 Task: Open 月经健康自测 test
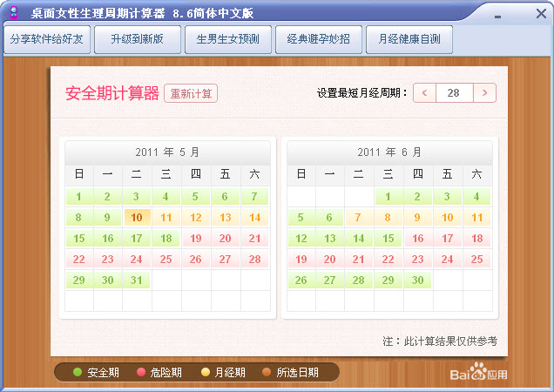pos(409,39)
